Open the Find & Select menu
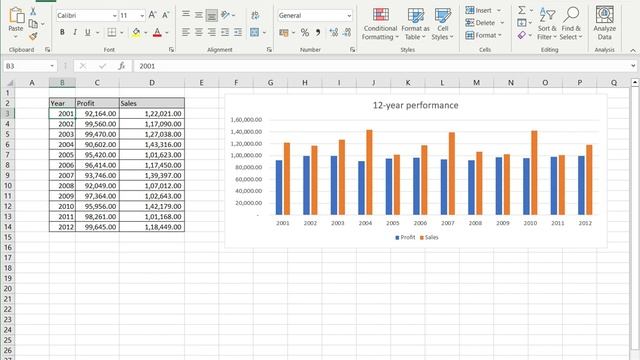 point(571,24)
